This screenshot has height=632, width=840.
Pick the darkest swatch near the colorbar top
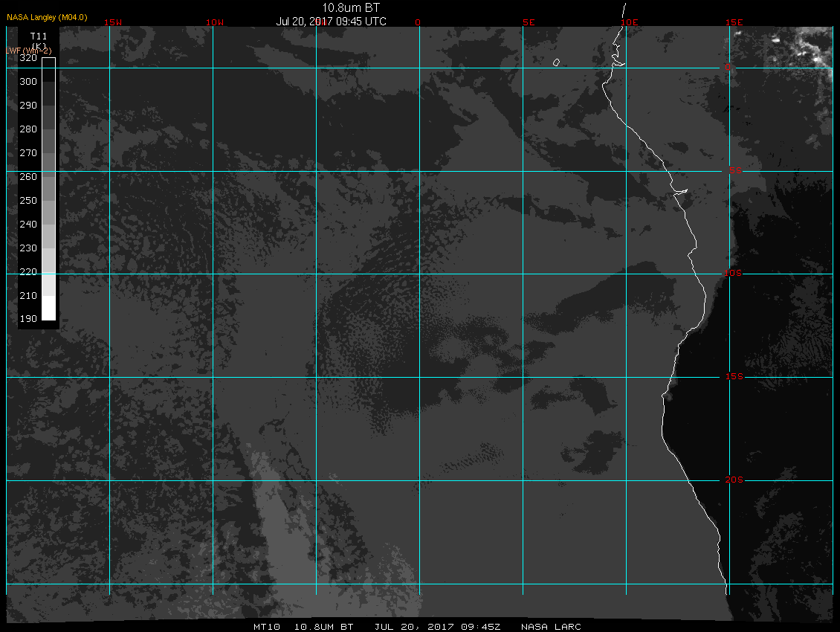(49, 70)
